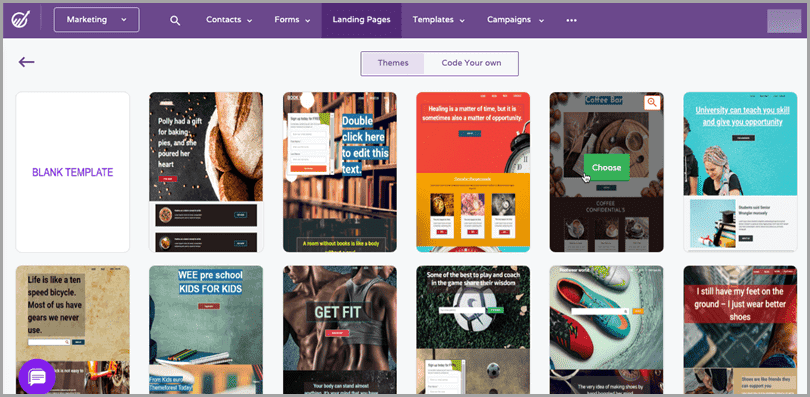Expand the Campaigns menu
This screenshot has height=397, width=810.
pos(515,20)
